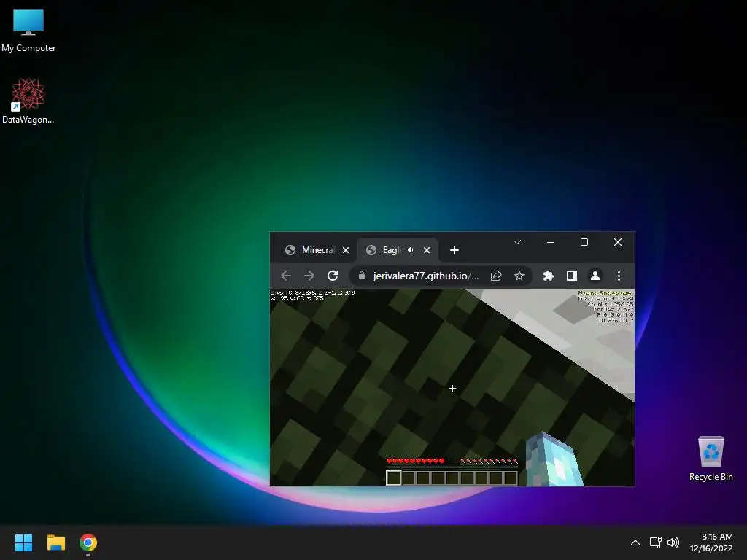Open the volume control in the system tray
The height and width of the screenshot is (560, 747).
coord(673,542)
